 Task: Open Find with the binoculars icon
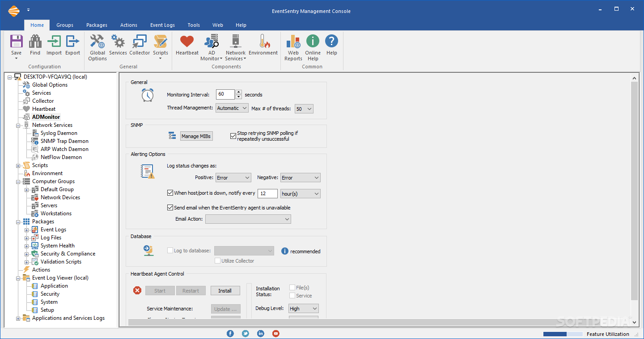click(35, 42)
